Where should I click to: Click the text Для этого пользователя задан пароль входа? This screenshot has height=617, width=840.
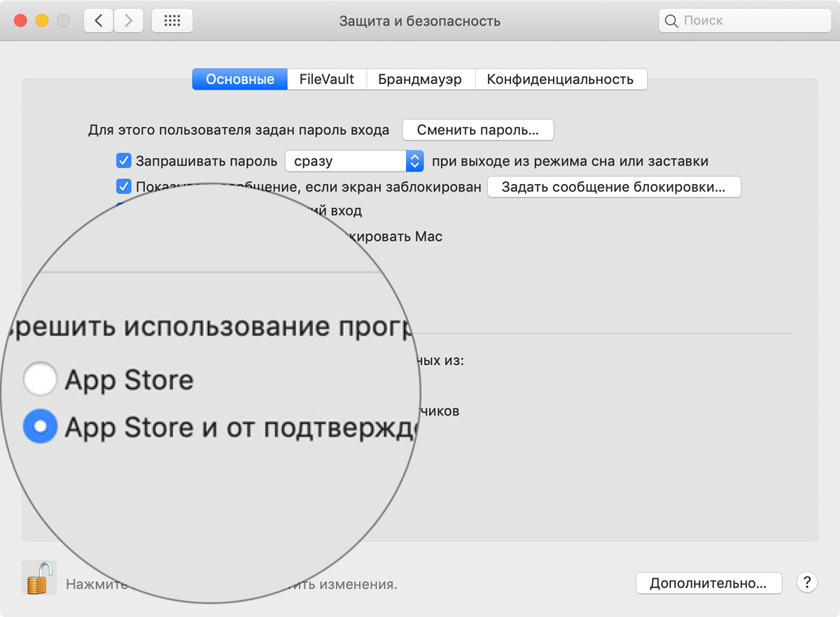click(x=239, y=130)
